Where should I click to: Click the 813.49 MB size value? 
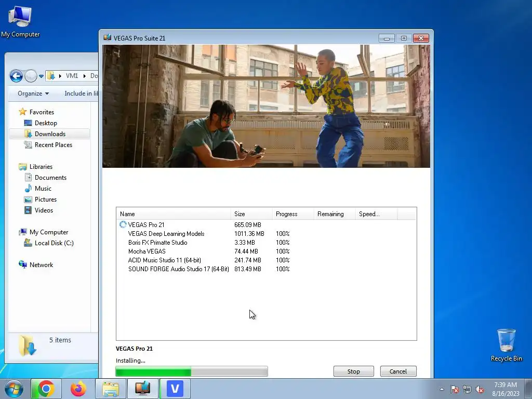[248, 269]
